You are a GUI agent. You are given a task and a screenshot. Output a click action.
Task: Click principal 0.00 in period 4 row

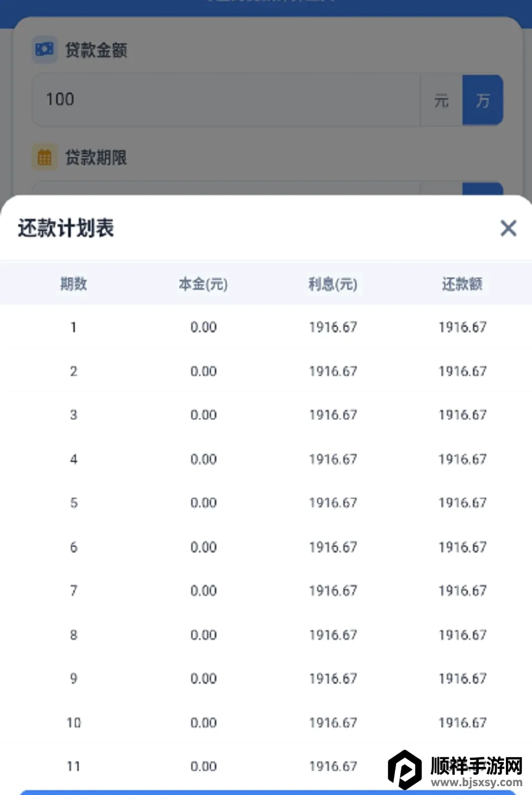coord(203,459)
